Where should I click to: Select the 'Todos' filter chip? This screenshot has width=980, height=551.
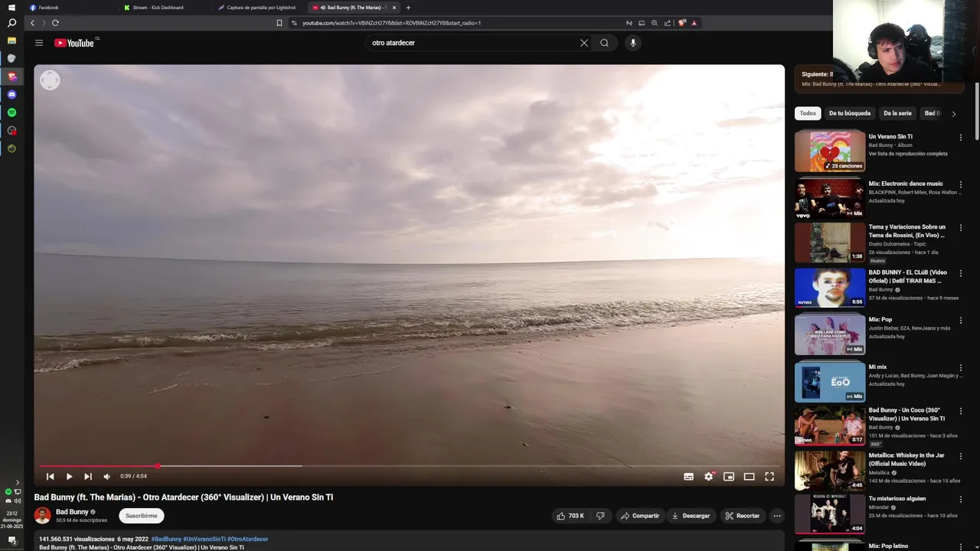pos(808,113)
